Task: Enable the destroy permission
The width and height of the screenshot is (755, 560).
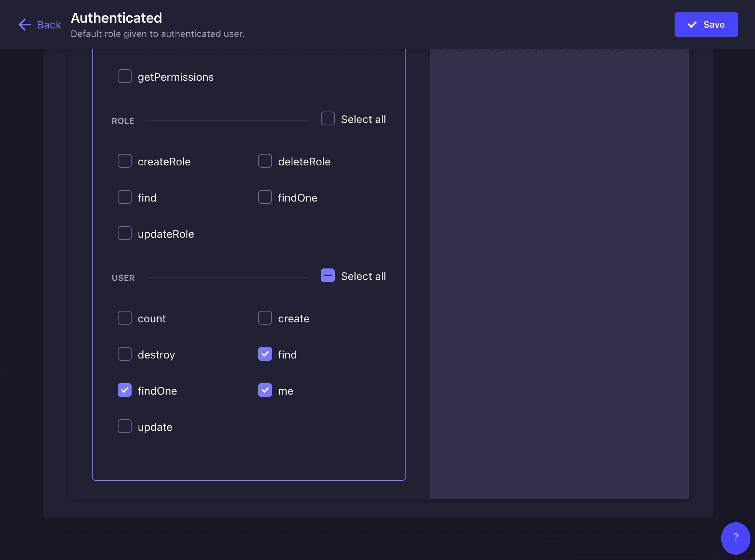Action: (125, 354)
